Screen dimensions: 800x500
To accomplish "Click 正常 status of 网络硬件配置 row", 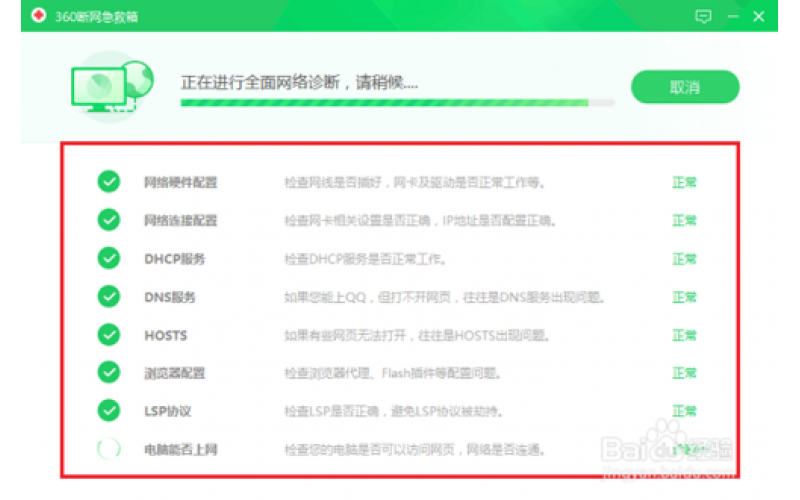I will click(x=684, y=182).
